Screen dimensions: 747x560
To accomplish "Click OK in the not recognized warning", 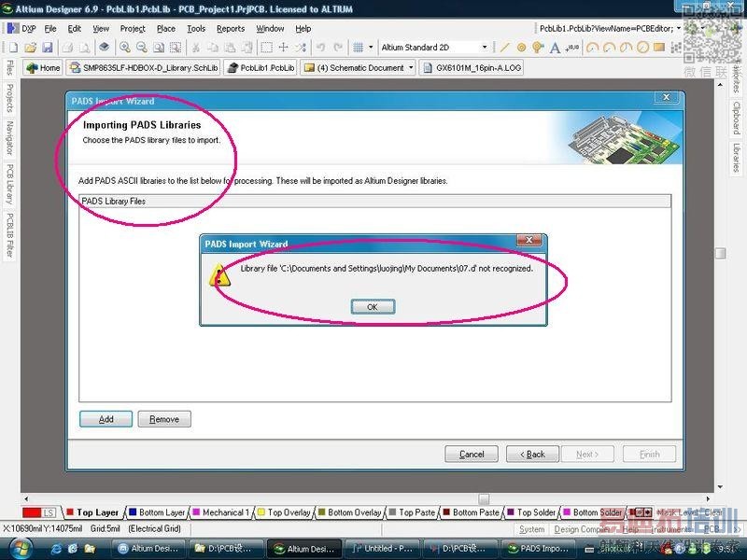I will (373, 307).
